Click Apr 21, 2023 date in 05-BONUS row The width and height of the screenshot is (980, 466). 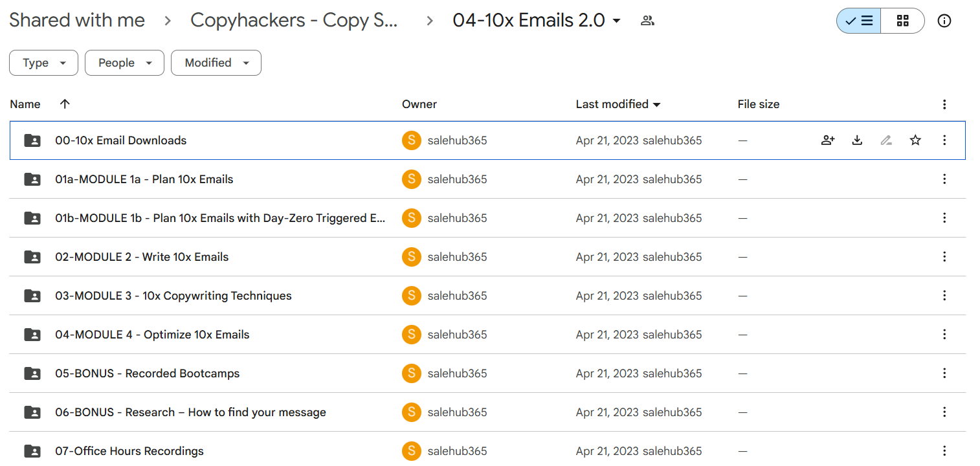coord(607,373)
